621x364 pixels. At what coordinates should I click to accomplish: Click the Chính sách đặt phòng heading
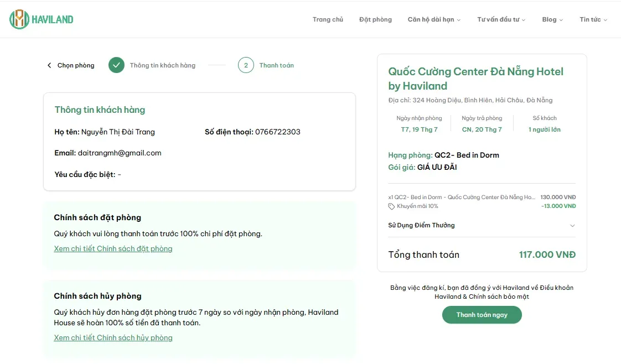pos(97,217)
